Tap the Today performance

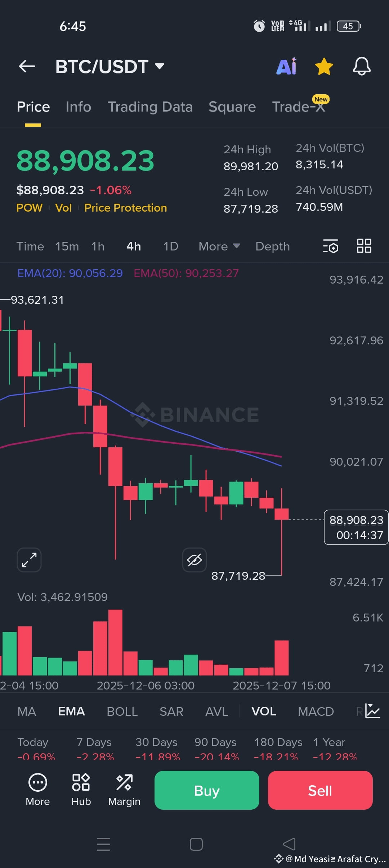tap(36, 749)
